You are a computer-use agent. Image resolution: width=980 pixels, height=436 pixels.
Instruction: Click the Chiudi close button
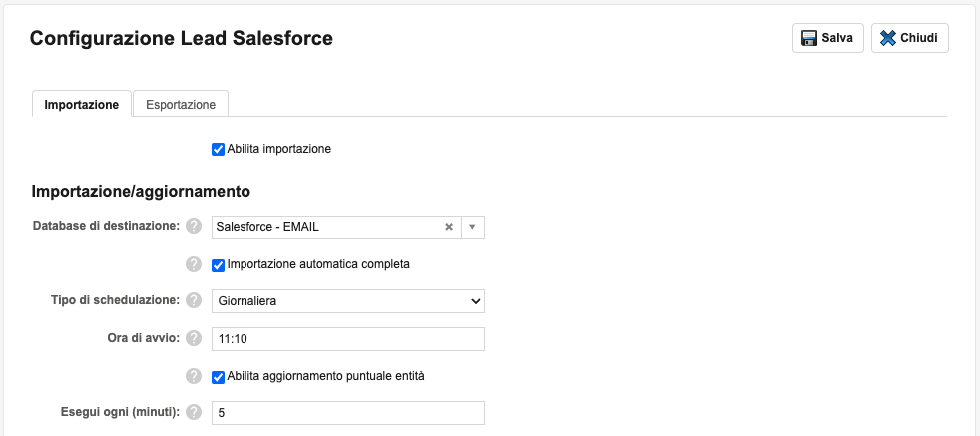coord(909,38)
